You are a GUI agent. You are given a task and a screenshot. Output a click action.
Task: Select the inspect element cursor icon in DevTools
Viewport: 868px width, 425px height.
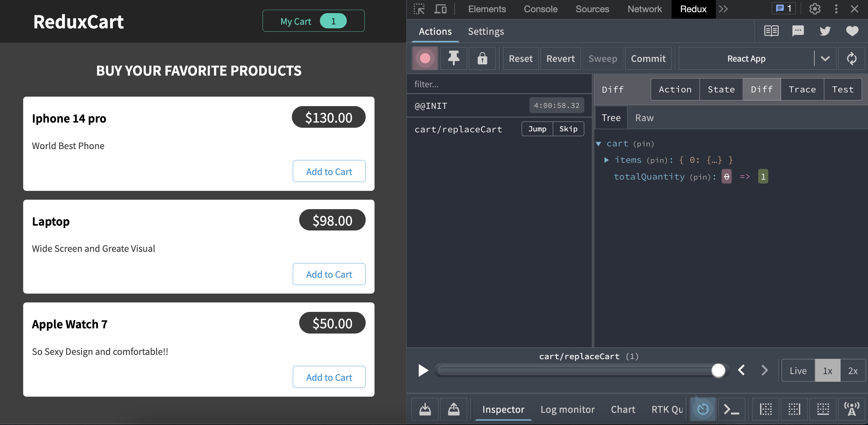pos(419,9)
